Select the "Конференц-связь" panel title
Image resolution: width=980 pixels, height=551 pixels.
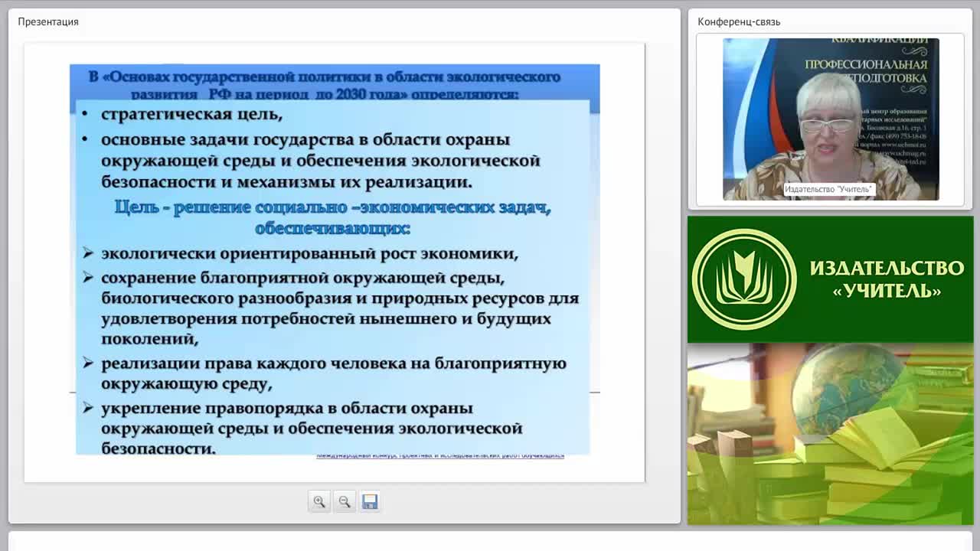pos(739,21)
